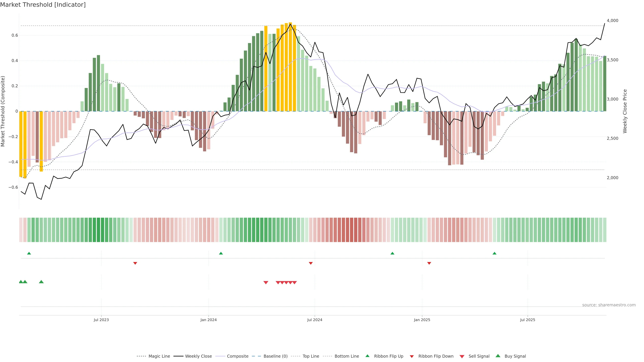
Task: Click the isolated Sell Signal marker left of cluster
Action: click(x=266, y=283)
